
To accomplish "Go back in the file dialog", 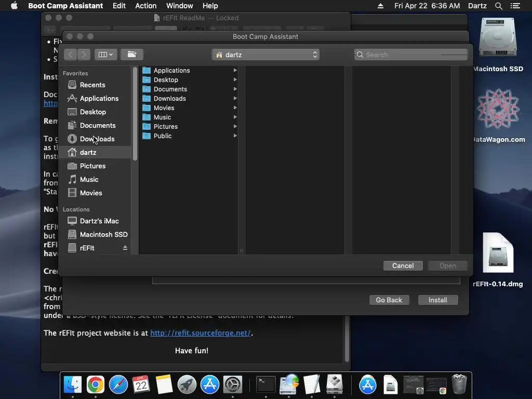I will point(70,54).
